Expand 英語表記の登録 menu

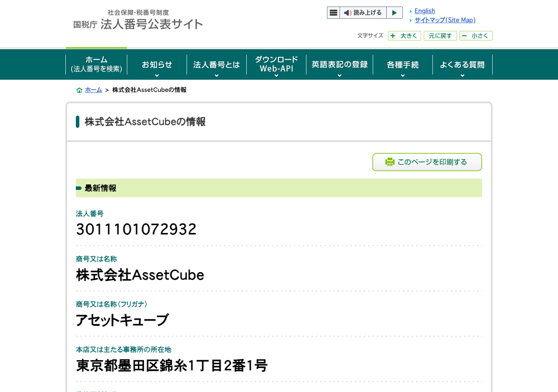tap(340, 64)
